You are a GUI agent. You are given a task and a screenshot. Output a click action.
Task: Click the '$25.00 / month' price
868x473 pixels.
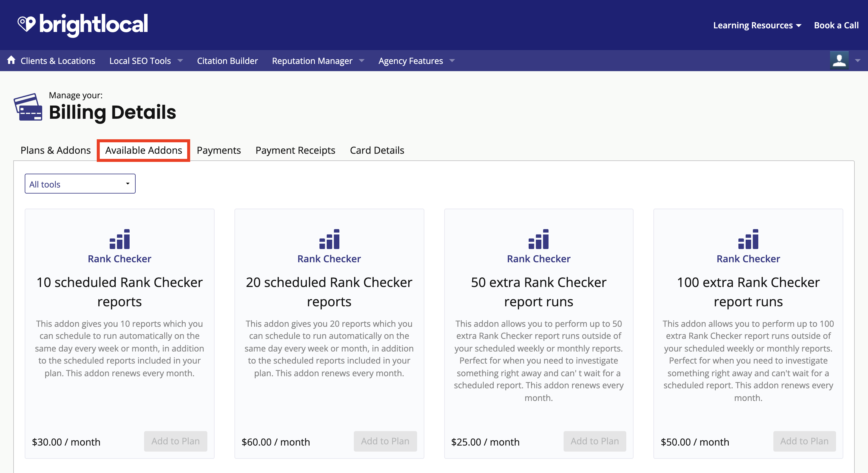pos(485,442)
